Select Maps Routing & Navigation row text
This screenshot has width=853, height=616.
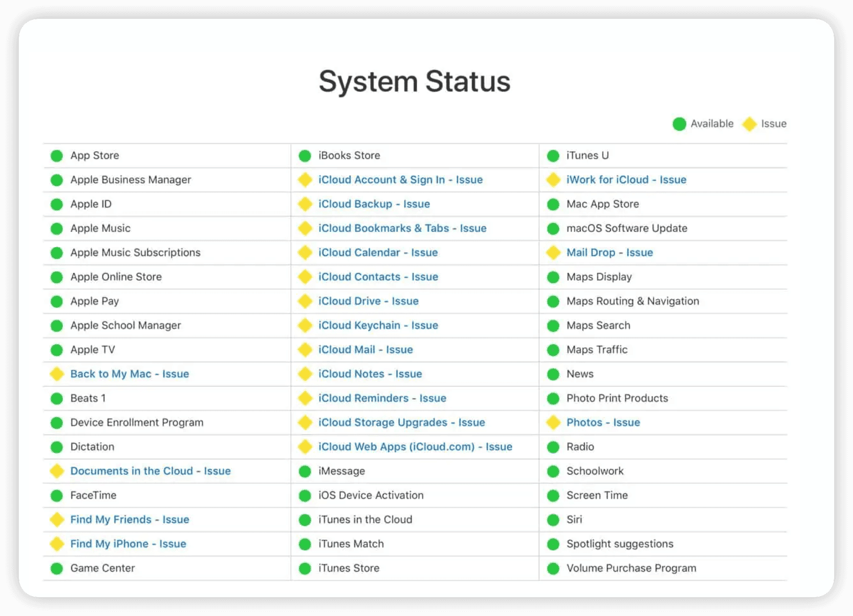point(632,301)
